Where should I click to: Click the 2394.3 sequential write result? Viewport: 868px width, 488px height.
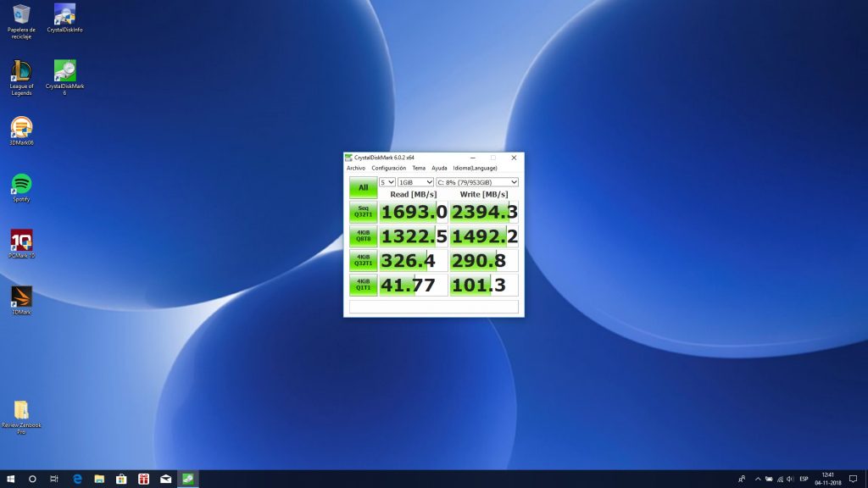pos(484,212)
